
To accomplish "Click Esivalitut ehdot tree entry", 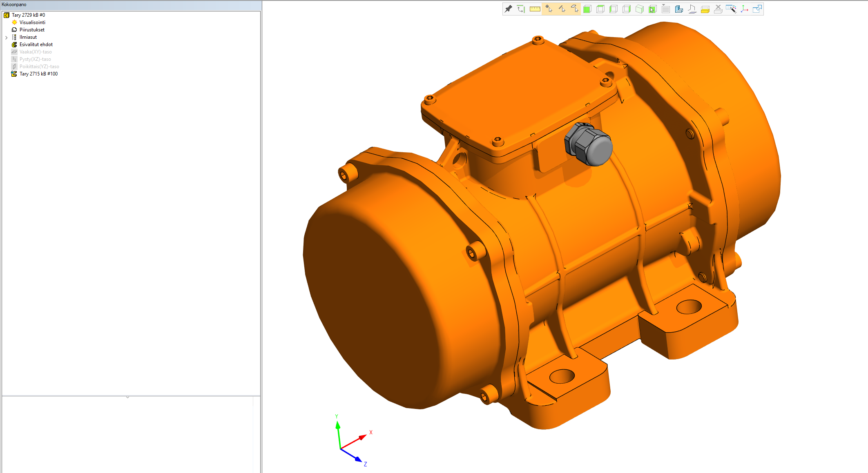I will pyautogui.click(x=36, y=44).
